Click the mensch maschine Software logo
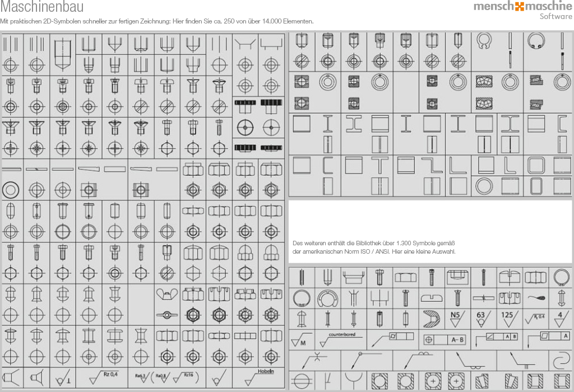Viewport: 574px width, 392px height. (521, 10)
